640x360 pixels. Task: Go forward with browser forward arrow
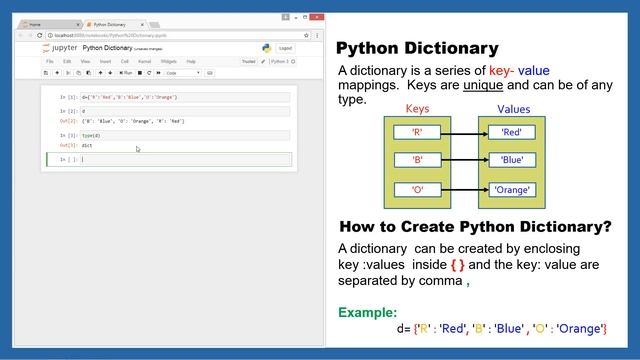tap(30, 36)
